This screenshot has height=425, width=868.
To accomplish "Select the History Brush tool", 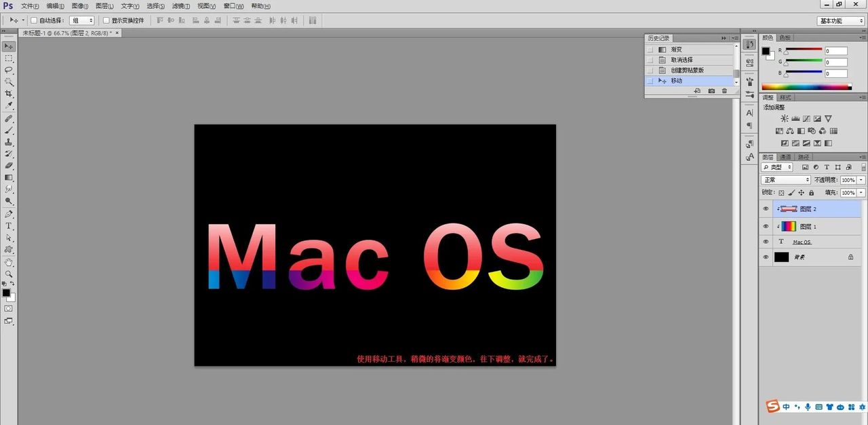I will pyautogui.click(x=9, y=154).
